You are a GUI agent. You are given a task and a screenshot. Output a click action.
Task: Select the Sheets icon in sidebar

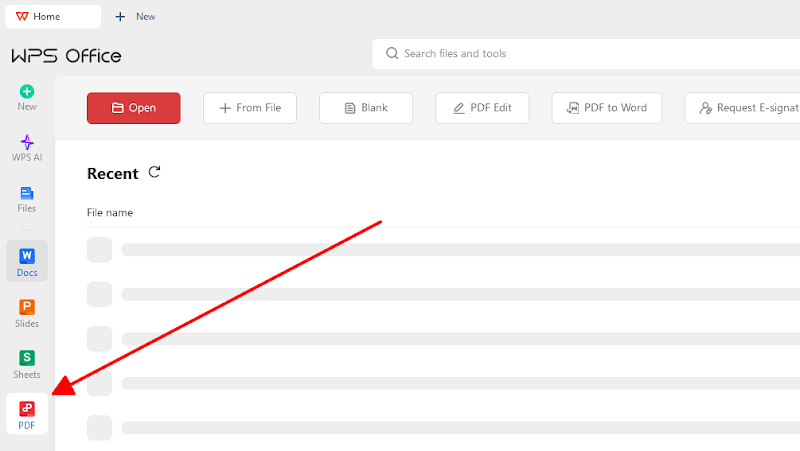click(x=27, y=358)
